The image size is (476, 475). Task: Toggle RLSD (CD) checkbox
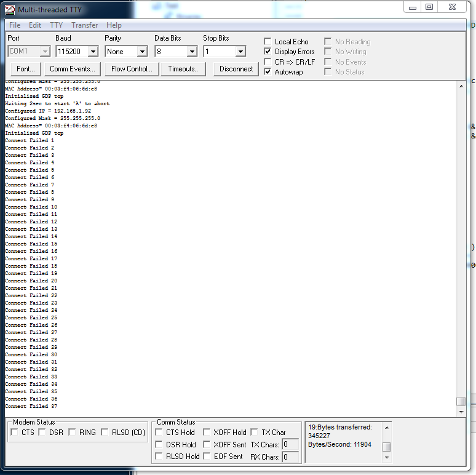105,432
